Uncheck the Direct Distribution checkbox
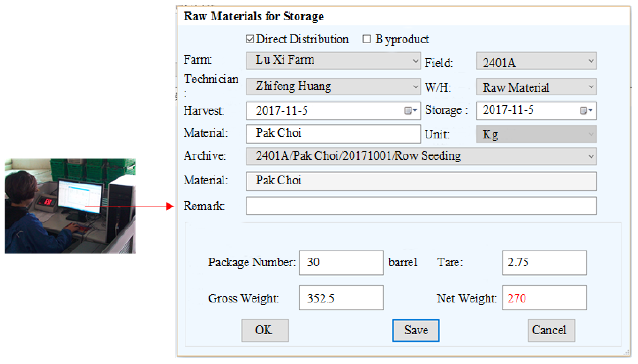This screenshot has width=638, height=364. (x=250, y=39)
